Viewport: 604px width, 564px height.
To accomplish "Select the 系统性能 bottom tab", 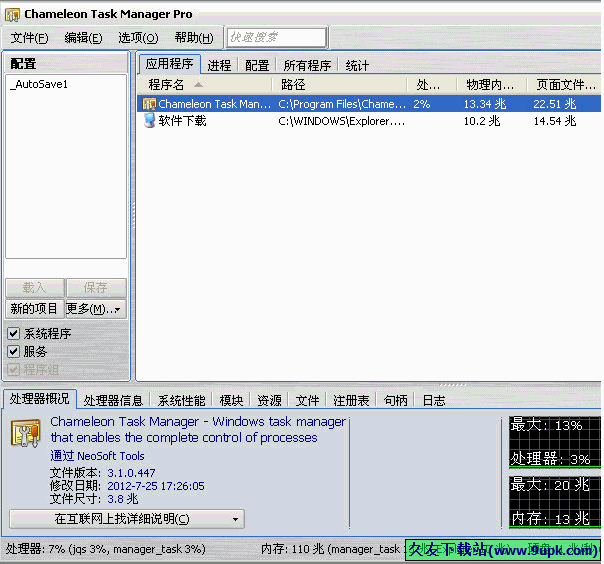I will click(181, 401).
